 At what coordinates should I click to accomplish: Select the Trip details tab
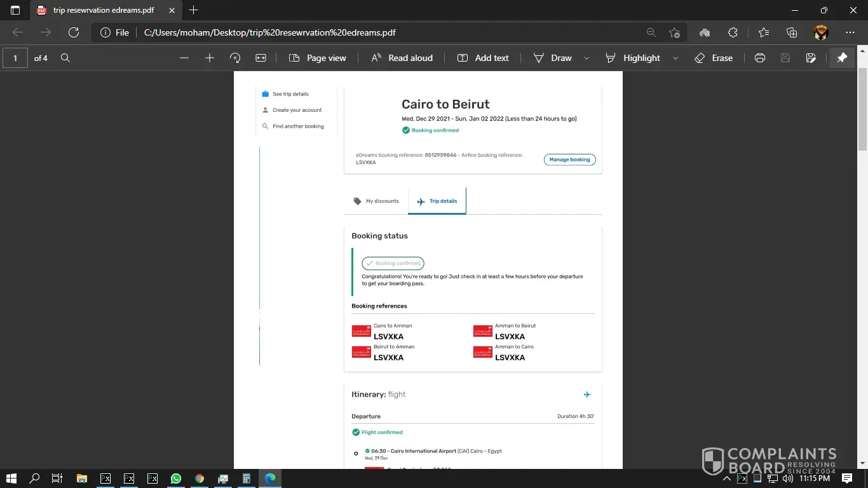click(x=437, y=201)
